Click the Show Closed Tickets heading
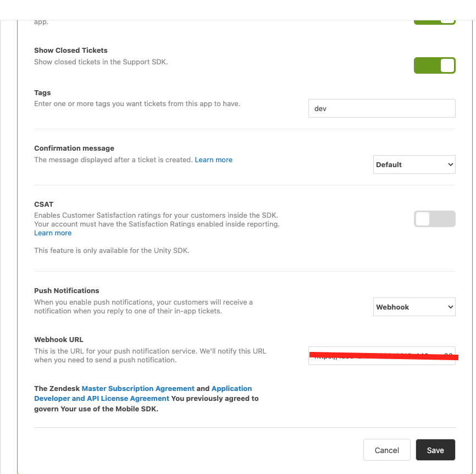 (71, 51)
